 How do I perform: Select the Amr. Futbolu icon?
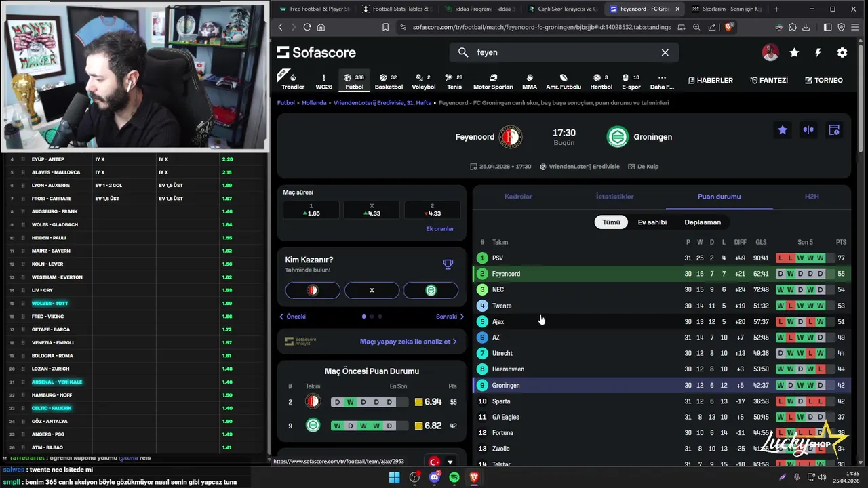pyautogui.click(x=564, y=81)
